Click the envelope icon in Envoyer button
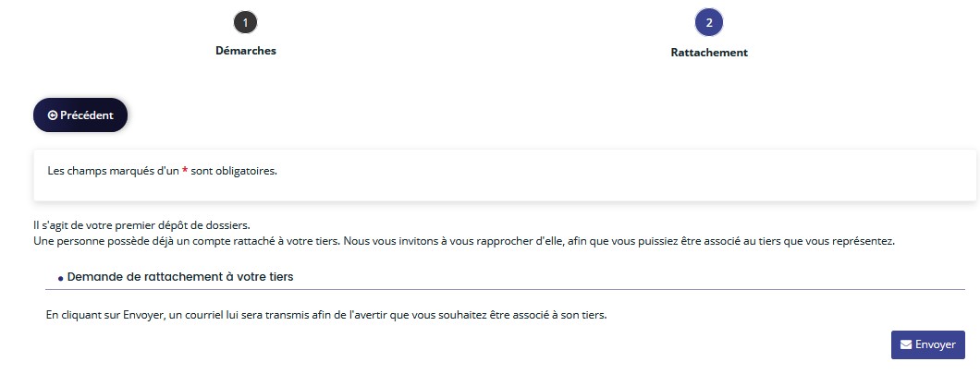The image size is (980, 374). 906,344
